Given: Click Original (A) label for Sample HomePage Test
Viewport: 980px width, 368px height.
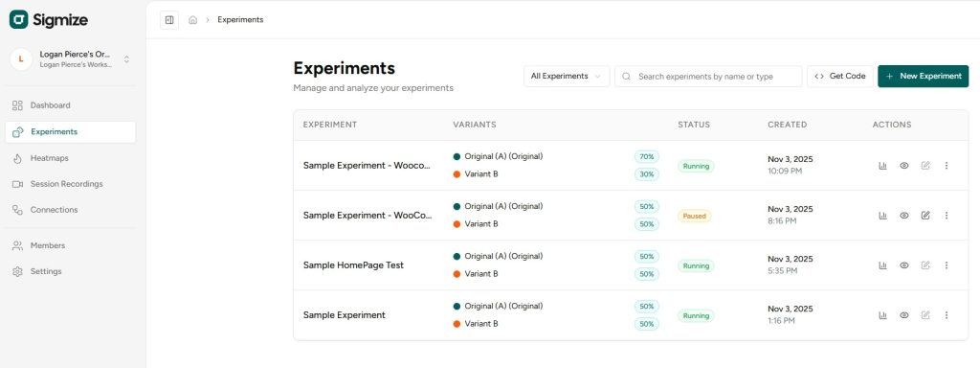Looking at the screenshot, I should (x=503, y=256).
